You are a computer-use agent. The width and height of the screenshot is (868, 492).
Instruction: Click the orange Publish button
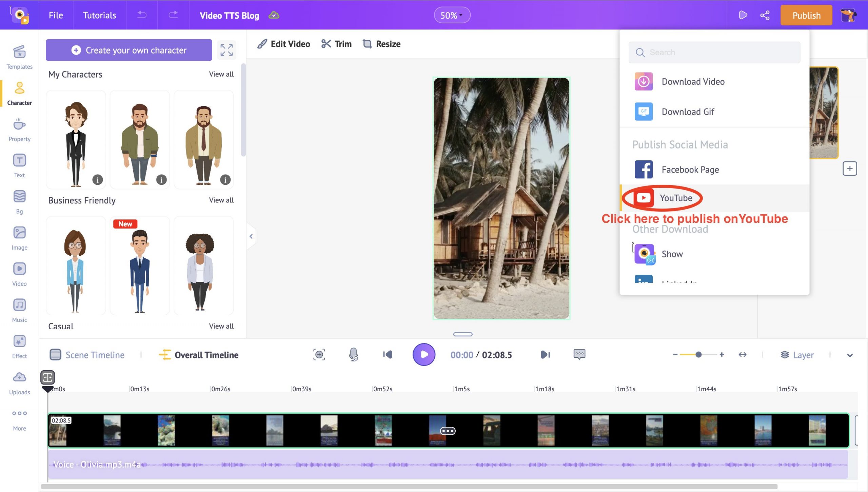pyautogui.click(x=806, y=15)
